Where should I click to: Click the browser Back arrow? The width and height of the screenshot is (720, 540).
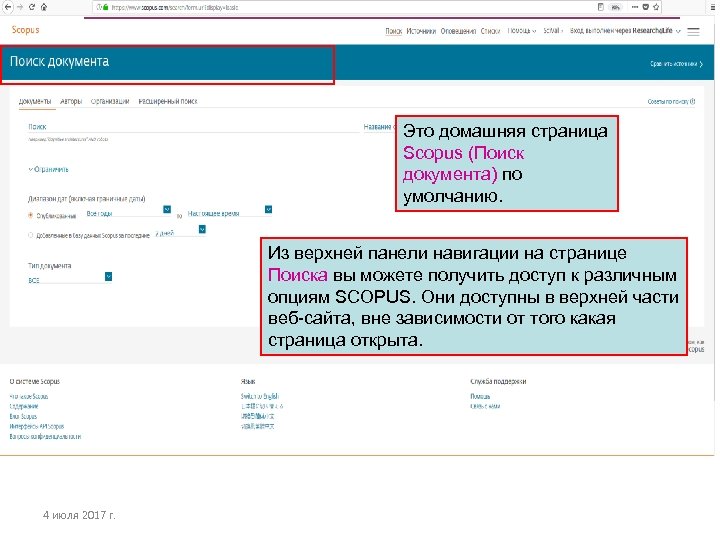click(x=8, y=7)
